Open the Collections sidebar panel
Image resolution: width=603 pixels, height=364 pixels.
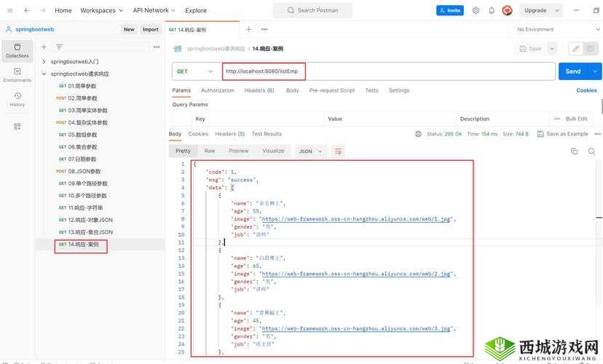pos(17,50)
